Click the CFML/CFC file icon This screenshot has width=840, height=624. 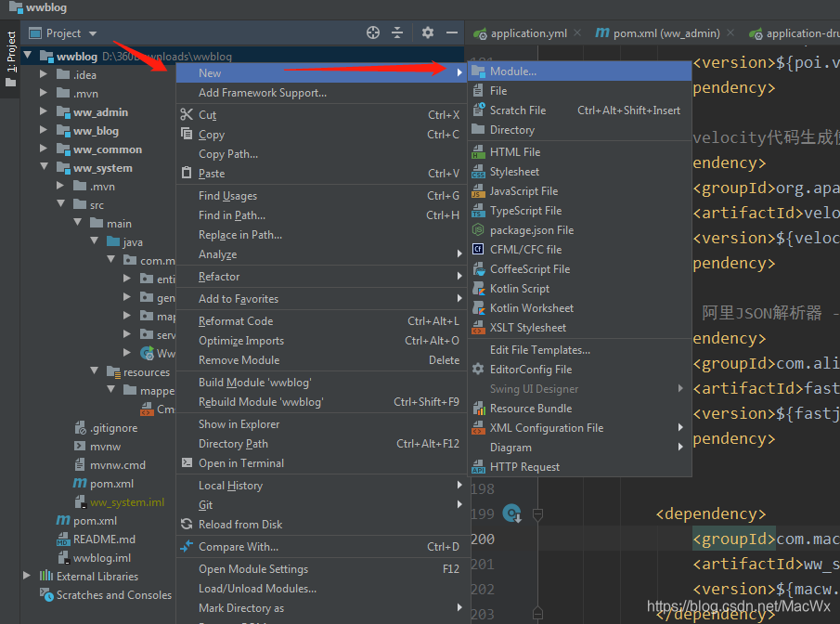pyautogui.click(x=478, y=249)
